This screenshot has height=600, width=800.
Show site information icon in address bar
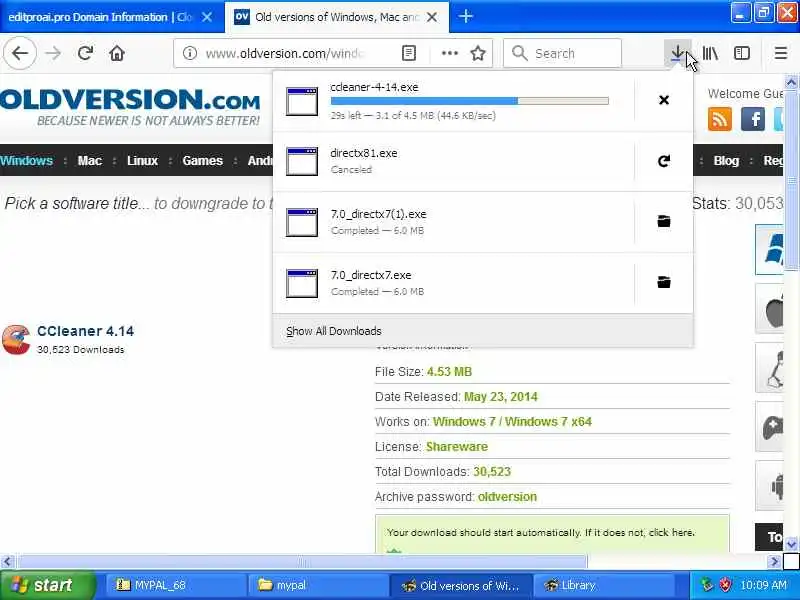(x=190, y=53)
